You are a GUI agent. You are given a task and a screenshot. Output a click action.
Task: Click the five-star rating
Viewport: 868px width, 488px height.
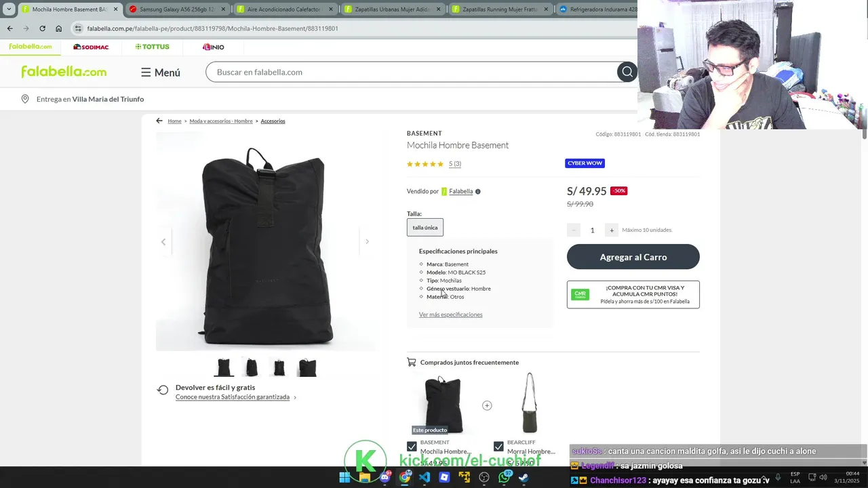[x=425, y=164]
